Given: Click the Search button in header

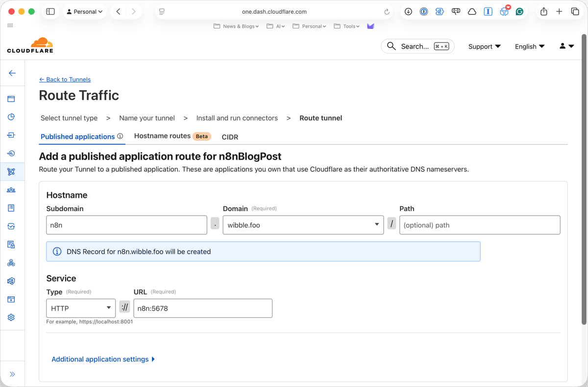Looking at the screenshot, I should [417, 47].
